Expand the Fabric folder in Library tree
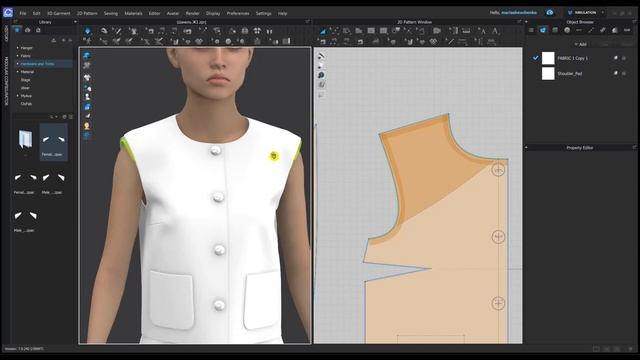This screenshot has width=640, height=360. [18, 56]
